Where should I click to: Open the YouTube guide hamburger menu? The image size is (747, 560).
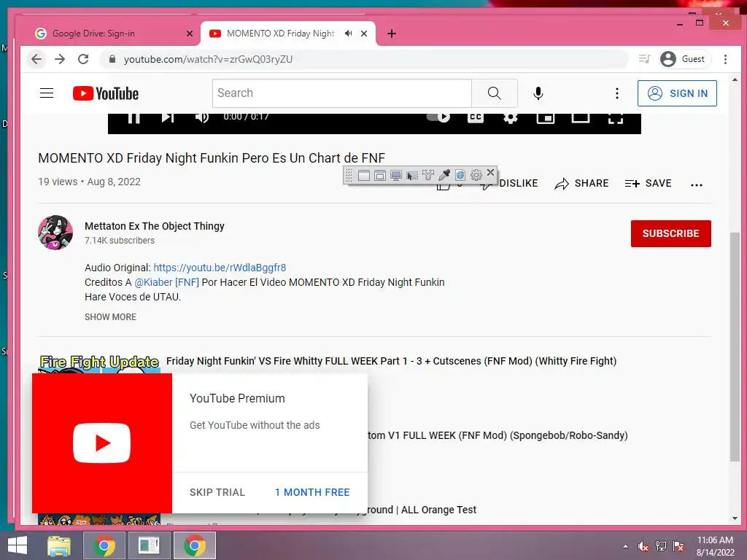[x=47, y=93]
